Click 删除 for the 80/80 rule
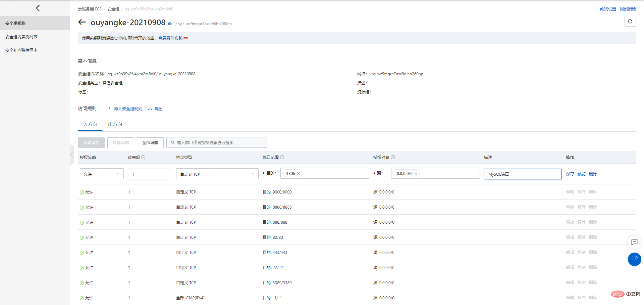Image resolution: width=644 pixels, height=305 pixels. coord(593,237)
